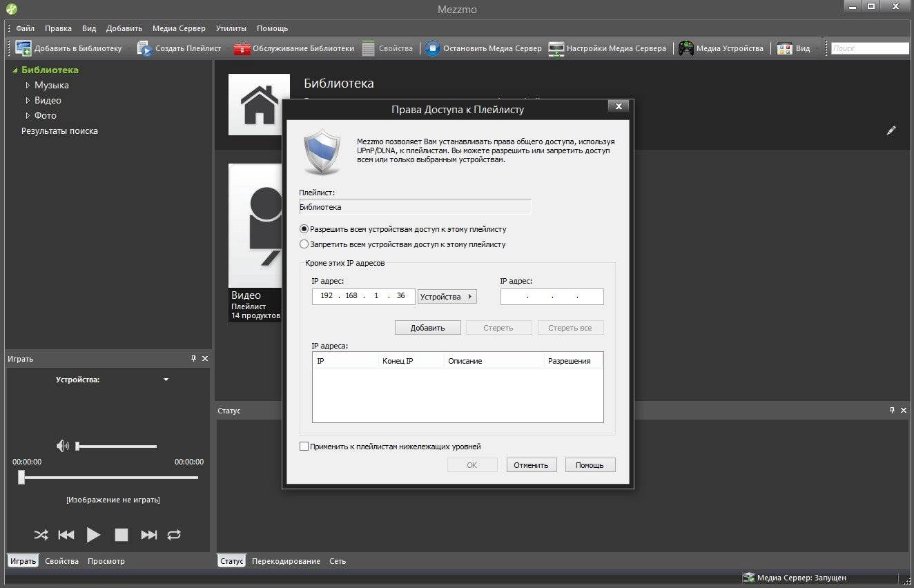This screenshot has width=914, height=588.
Task: Click the Add to Library toolbar icon
Action: coord(23,48)
